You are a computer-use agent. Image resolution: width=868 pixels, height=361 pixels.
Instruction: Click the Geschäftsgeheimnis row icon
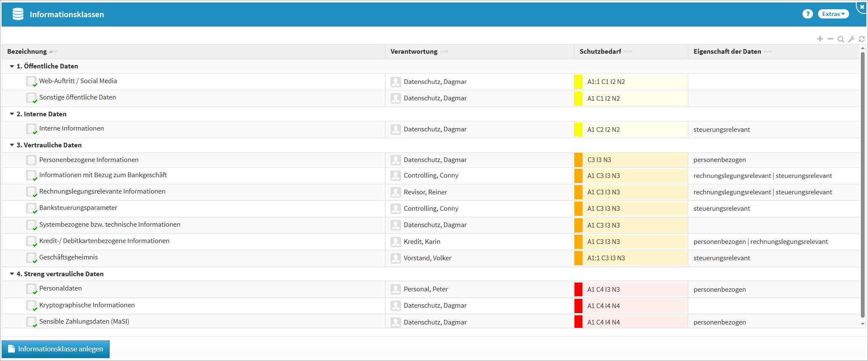coord(31,258)
